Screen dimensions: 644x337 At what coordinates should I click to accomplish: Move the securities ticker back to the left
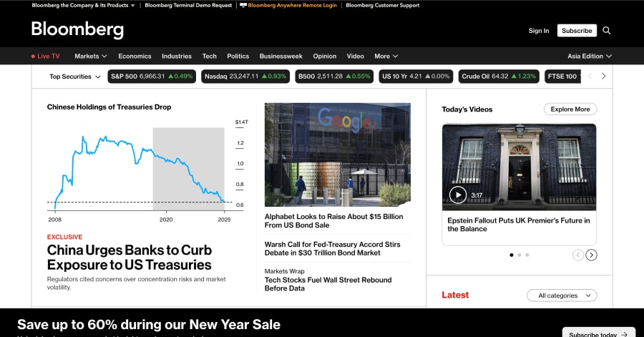click(590, 76)
